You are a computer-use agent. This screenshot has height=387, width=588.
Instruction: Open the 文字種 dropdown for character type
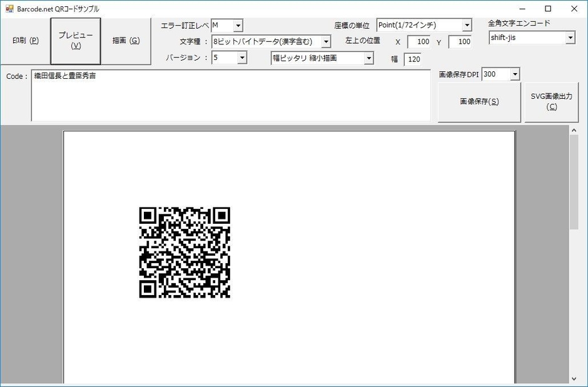pyautogui.click(x=327, y=41)
